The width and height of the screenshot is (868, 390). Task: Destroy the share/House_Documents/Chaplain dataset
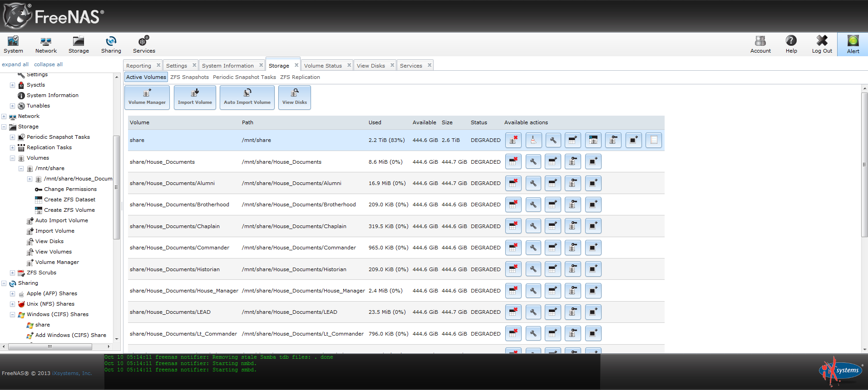[513, 226]
